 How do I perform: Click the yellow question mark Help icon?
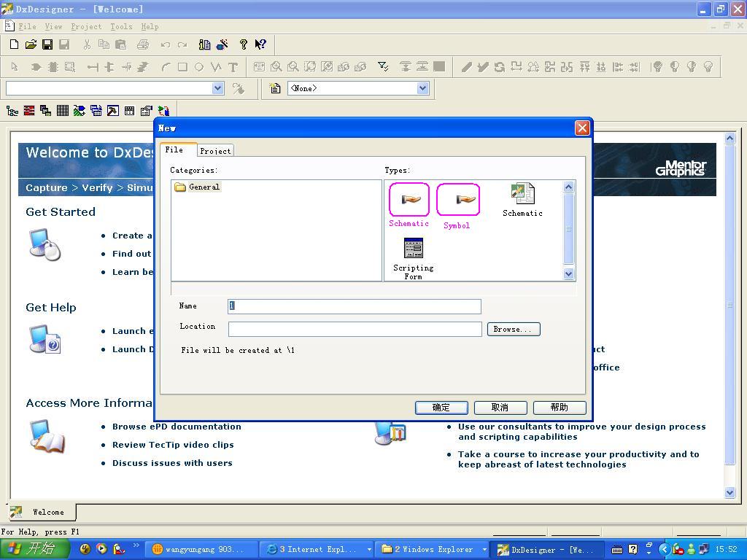[244, 44]
